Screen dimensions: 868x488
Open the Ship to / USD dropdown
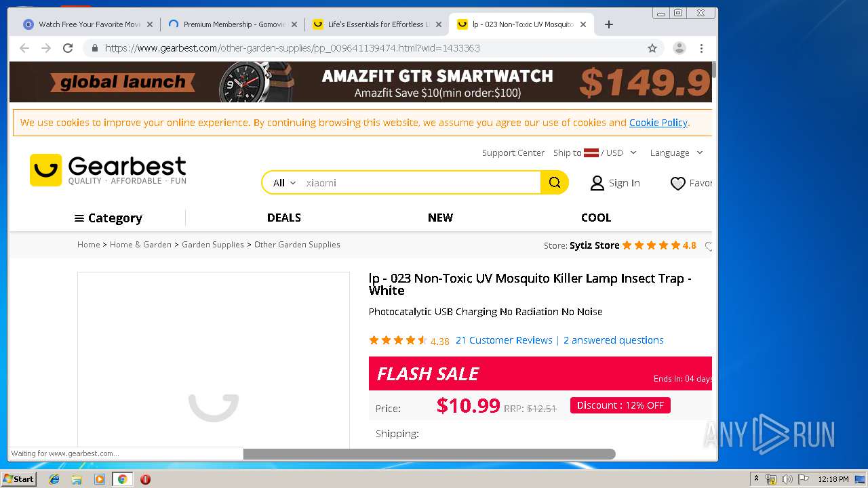[x=595, y=152]
